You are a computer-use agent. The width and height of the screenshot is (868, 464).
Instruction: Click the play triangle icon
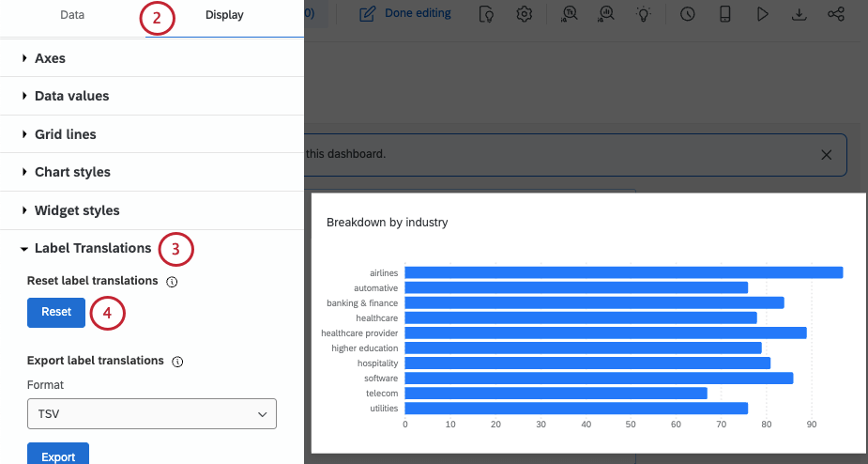[x=762, y=14]
